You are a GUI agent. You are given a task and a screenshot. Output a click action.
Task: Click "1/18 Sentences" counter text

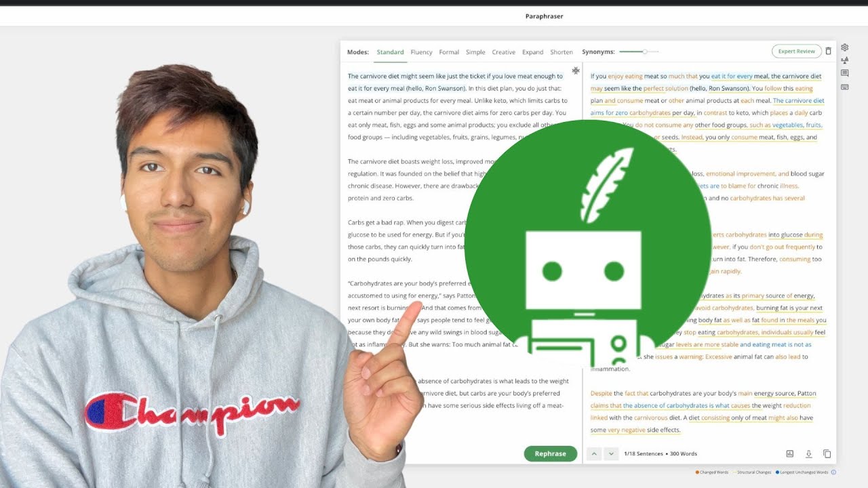pyautogui.click(x=644, y=454)
